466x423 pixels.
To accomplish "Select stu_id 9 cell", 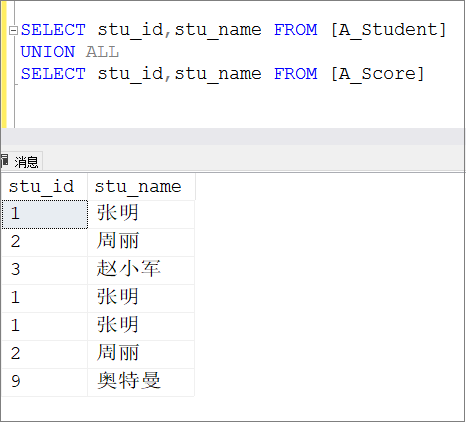I will point(45,382).
